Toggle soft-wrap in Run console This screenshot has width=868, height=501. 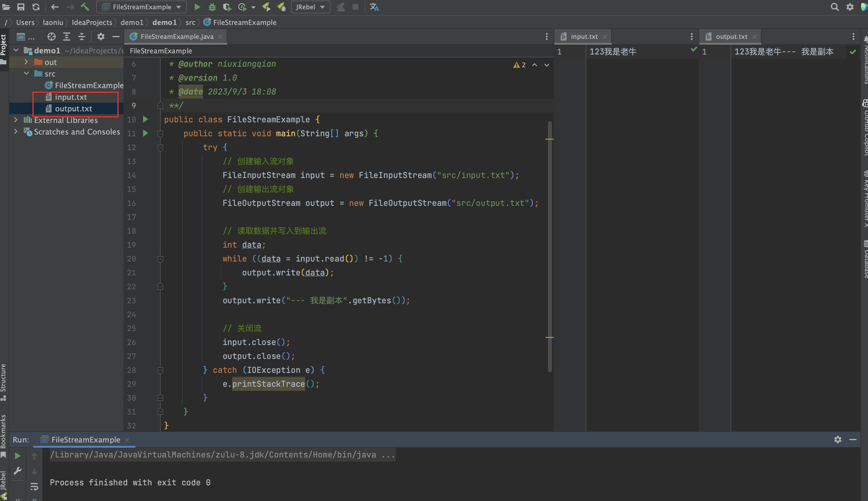34,487
